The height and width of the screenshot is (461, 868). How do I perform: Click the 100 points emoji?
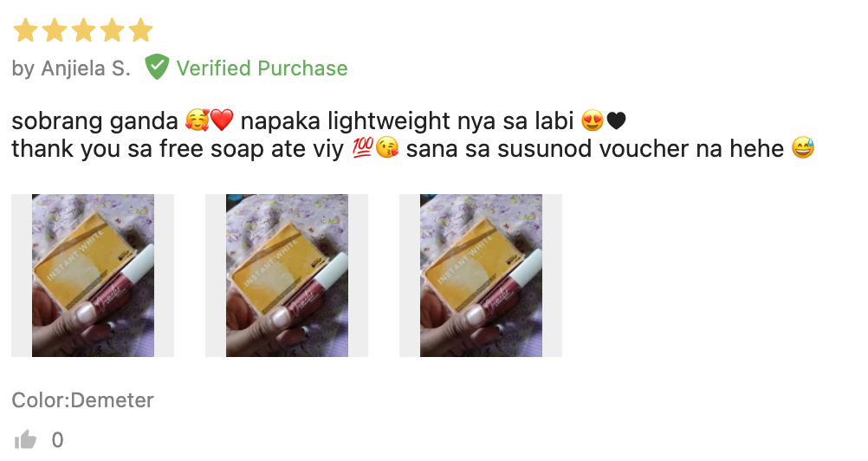(362, 148)
